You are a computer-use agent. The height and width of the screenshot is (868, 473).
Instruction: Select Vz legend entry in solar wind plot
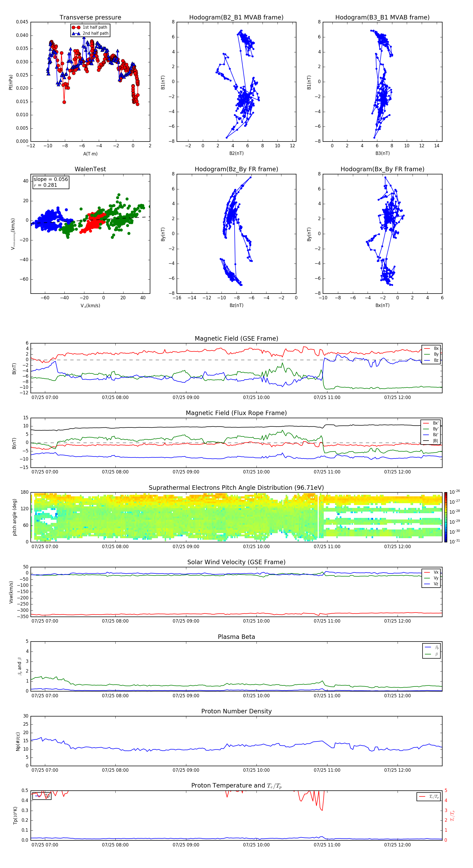pos(431,584)
